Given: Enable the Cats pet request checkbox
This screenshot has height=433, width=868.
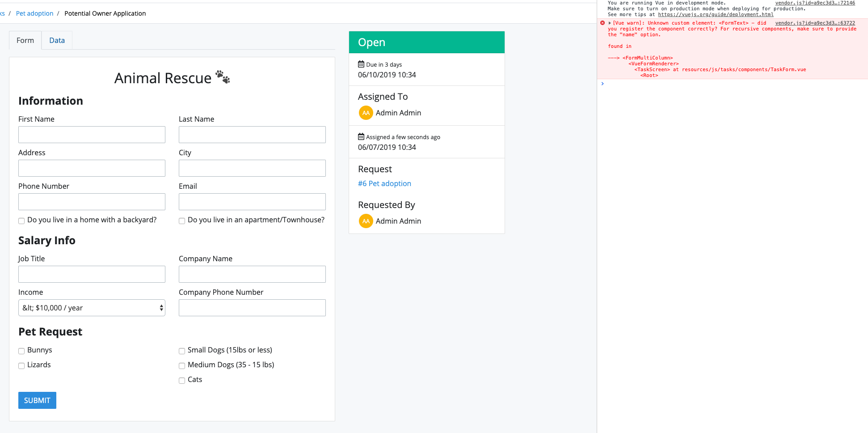Looking at the screenshot, I should pos(181,380).
